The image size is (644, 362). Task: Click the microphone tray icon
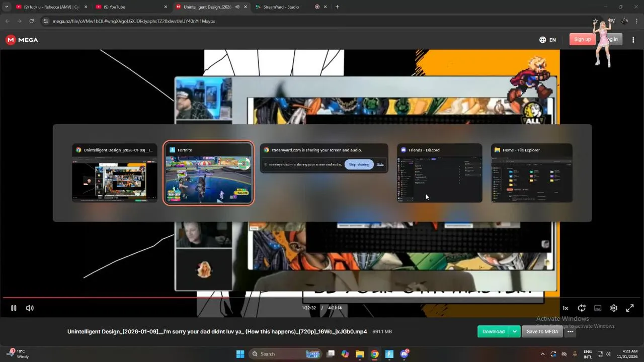[575, 354]
